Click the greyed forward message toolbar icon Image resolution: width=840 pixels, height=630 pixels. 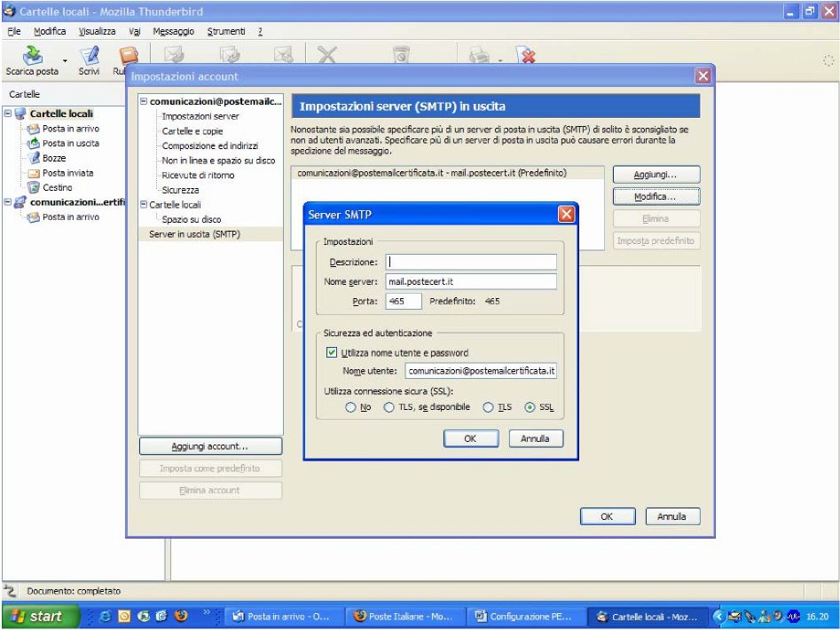tap(283, 55)
